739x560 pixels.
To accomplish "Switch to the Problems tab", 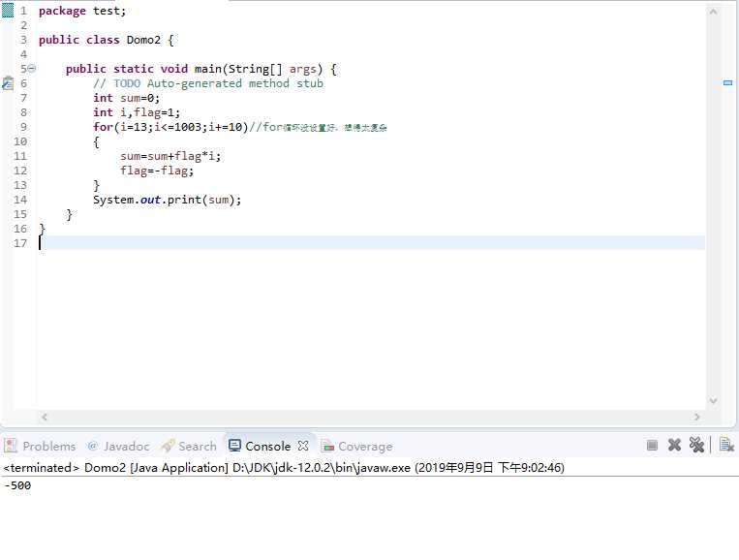I will [40, 446].
